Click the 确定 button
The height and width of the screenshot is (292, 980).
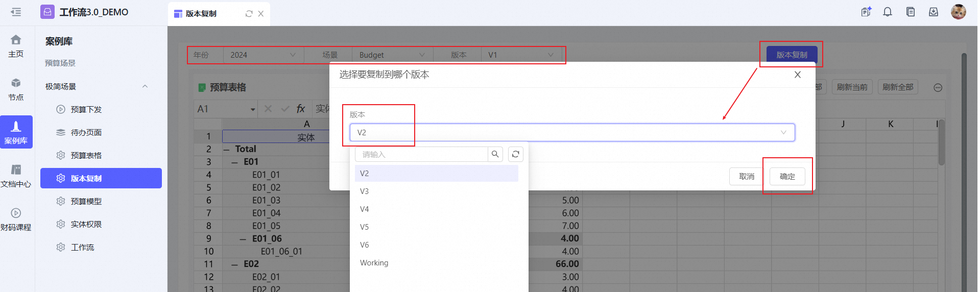coord(787,177)
